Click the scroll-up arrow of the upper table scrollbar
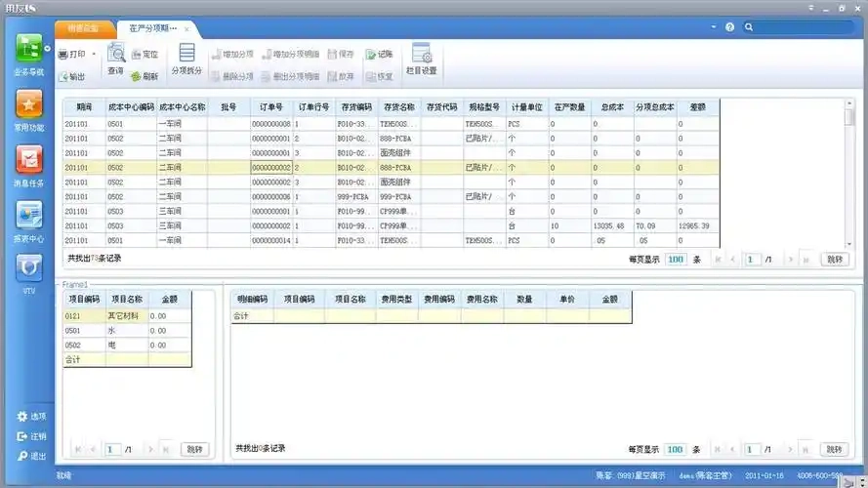This screenshot has width=868, height=488. 849,103
